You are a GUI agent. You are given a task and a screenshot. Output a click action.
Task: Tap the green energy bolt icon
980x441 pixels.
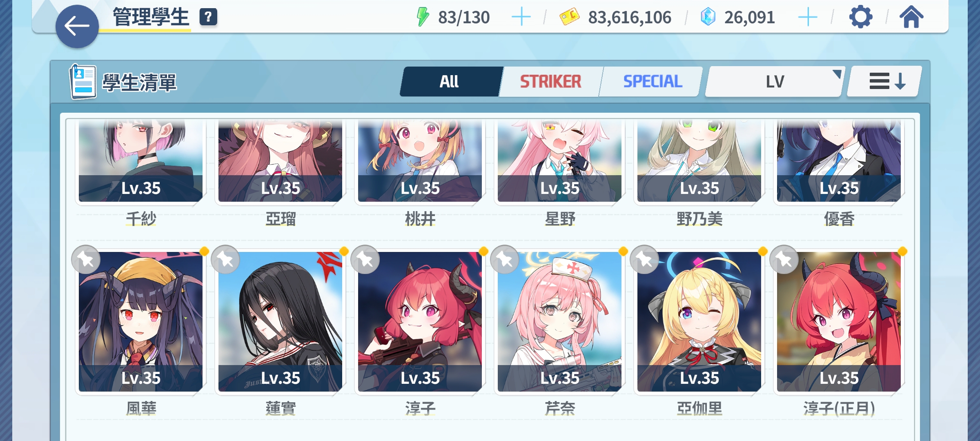423,17
